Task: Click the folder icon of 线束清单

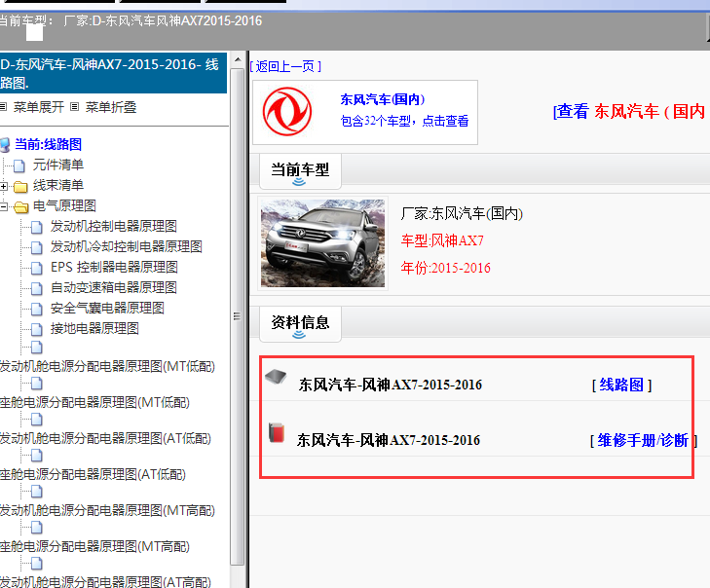Action: pyautogui.click(x=20, y=186)
